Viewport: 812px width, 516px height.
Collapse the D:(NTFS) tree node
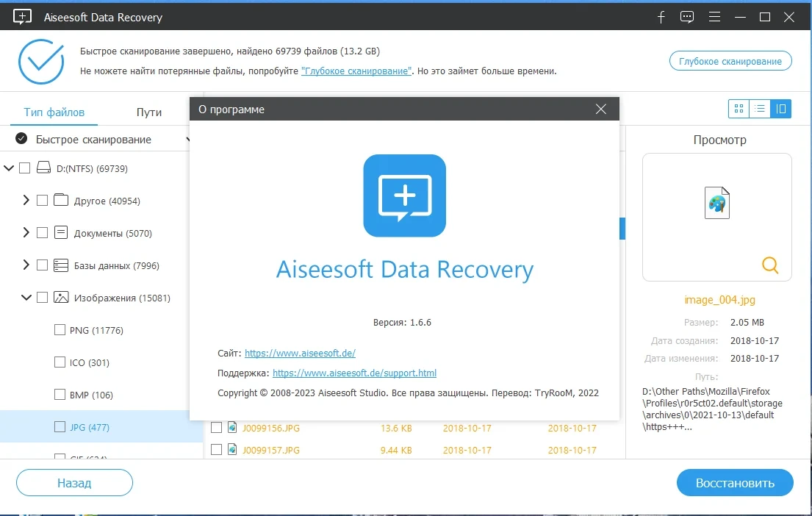(9, 168)
